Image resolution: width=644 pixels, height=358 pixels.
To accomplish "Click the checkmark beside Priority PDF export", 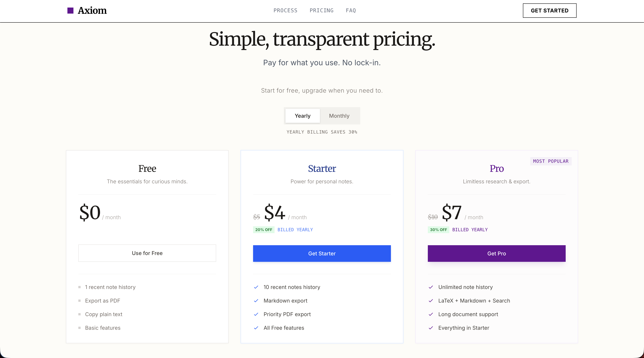I will (256, 314).
